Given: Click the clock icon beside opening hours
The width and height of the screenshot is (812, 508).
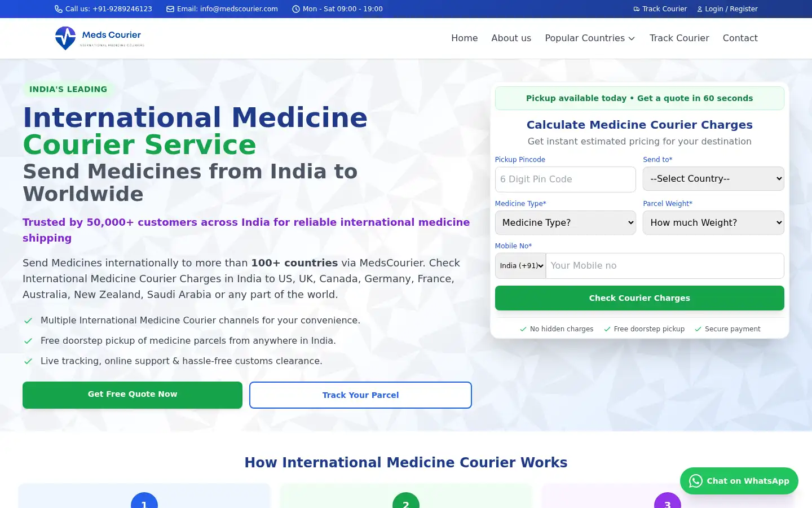Looking at the screenshot, I should 296,9.
